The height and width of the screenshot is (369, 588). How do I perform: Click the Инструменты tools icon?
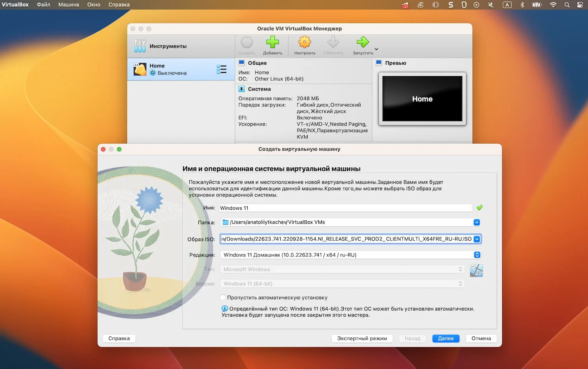click(x=140, y=46)
